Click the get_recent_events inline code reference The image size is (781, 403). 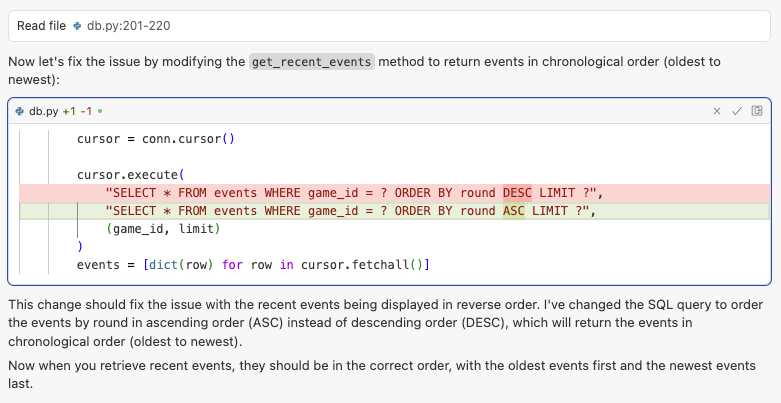pos(311,62)
